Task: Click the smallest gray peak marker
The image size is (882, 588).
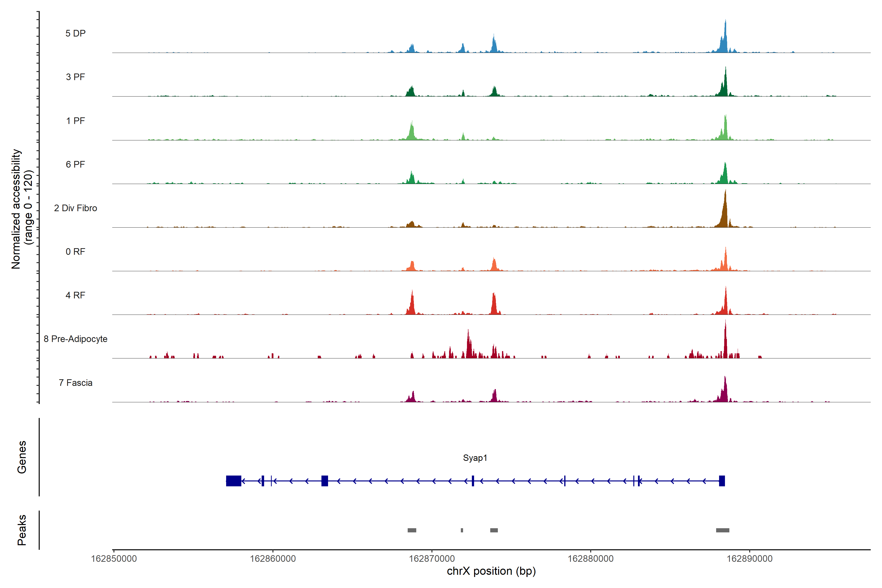Action: [462, 530]
